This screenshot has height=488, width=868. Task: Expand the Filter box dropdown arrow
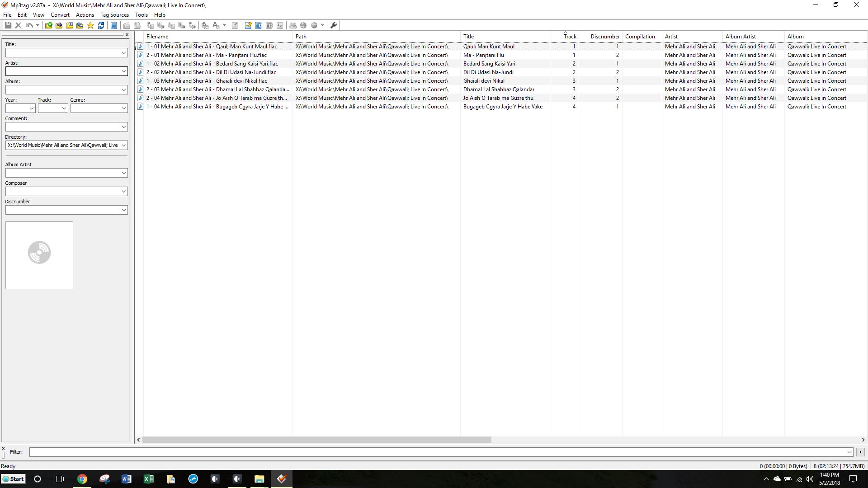coord(849,452)
